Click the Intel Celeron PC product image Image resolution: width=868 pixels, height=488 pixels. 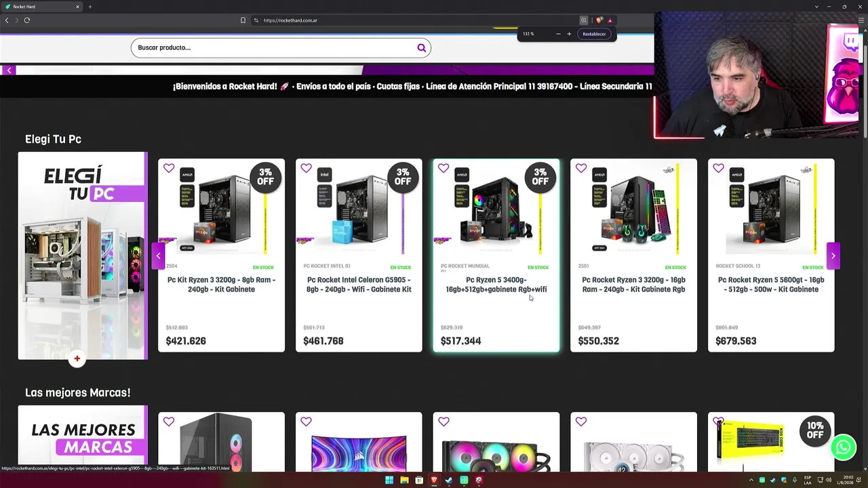coord(359,209)
